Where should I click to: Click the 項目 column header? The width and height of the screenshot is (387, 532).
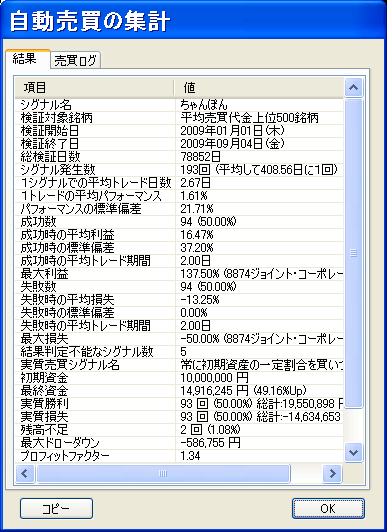click(94, 88)
